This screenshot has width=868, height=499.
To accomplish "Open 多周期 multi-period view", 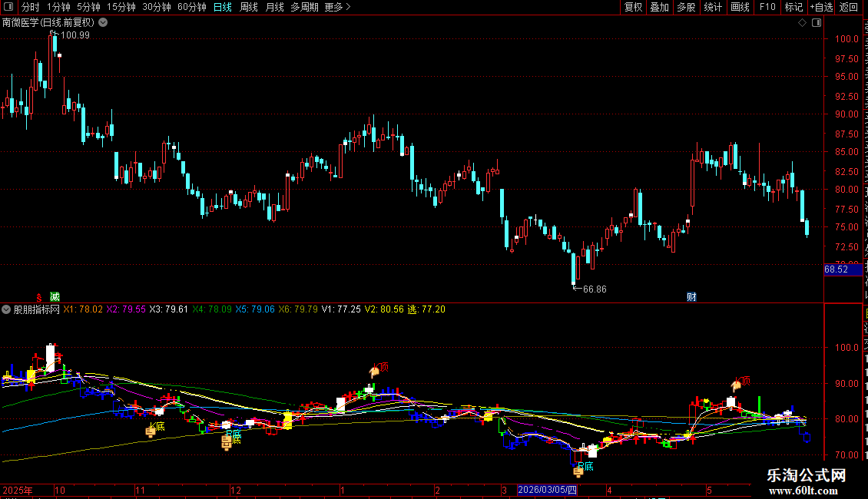I will pyautogui.click(x=304, y=7).
